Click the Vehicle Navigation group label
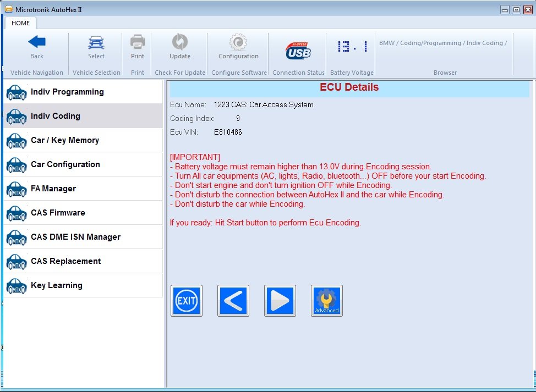 click(x=36, y=73)
